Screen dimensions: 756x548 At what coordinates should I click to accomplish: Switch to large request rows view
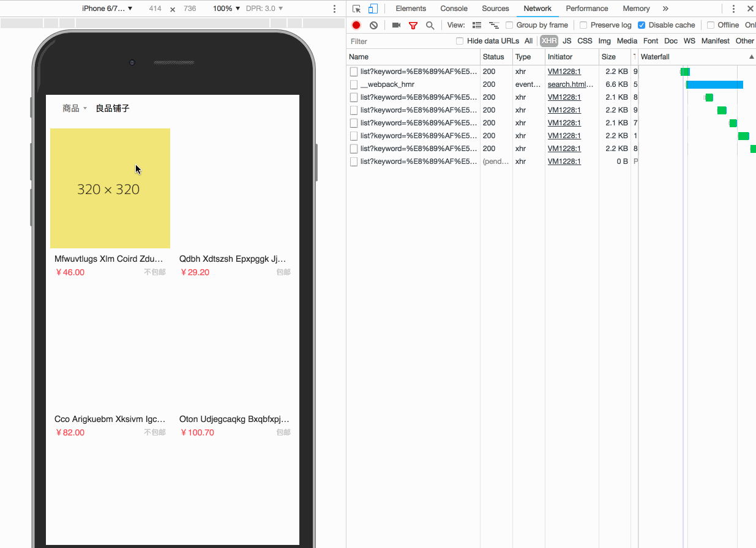coord(477,25)
